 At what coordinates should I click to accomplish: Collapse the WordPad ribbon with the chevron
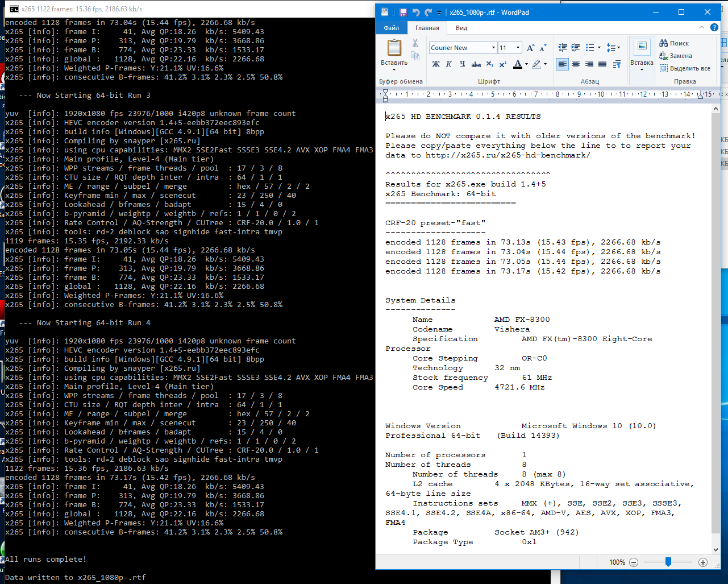pos(701,27)
